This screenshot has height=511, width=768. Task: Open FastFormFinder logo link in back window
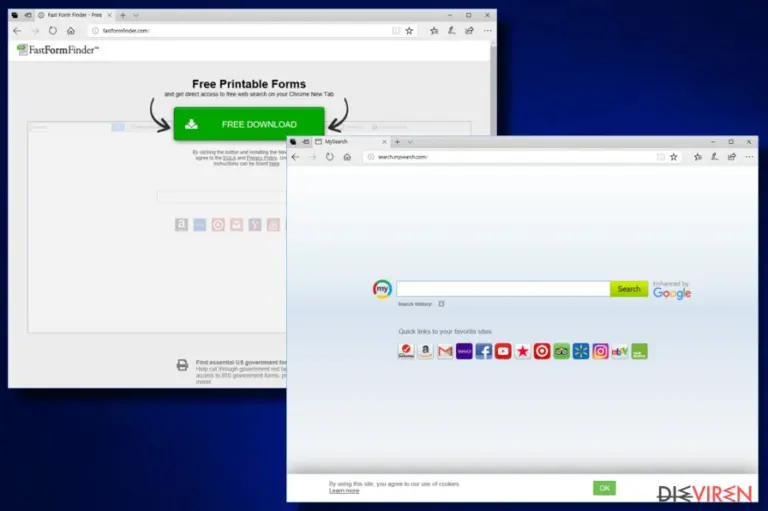58,49
